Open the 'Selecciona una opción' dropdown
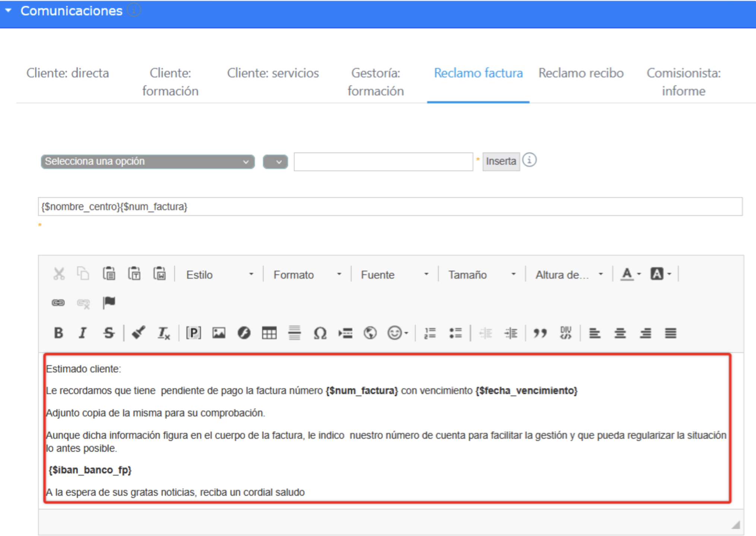 (148, 161)
